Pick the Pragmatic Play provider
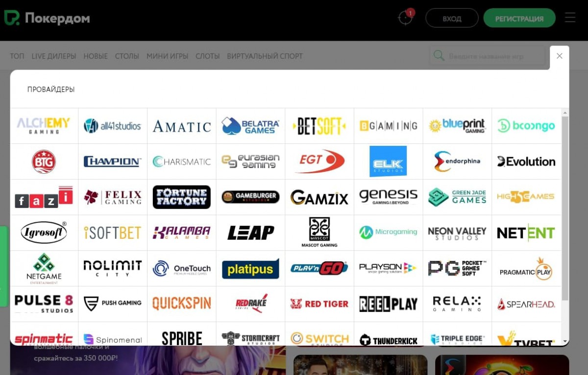 [526, 269]
